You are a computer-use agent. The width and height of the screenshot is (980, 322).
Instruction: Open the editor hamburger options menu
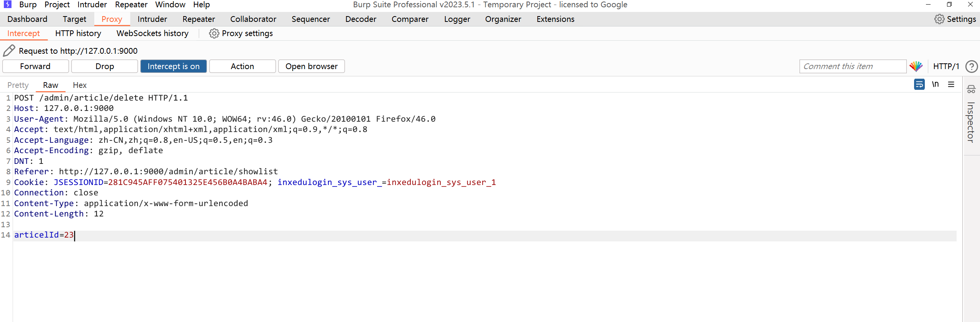tap(951, 84)
